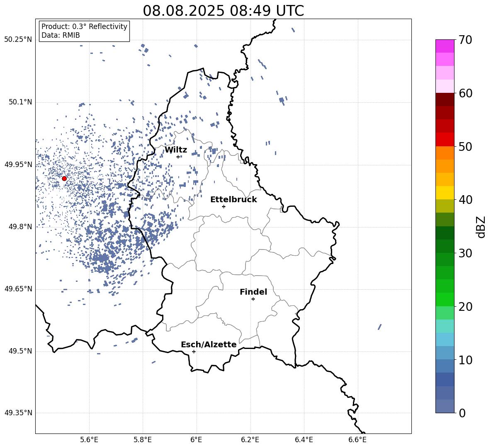Viewport: 491px width, 448px height.
Task: Click the magenta top colorbar segment
Action: point(445,46)
